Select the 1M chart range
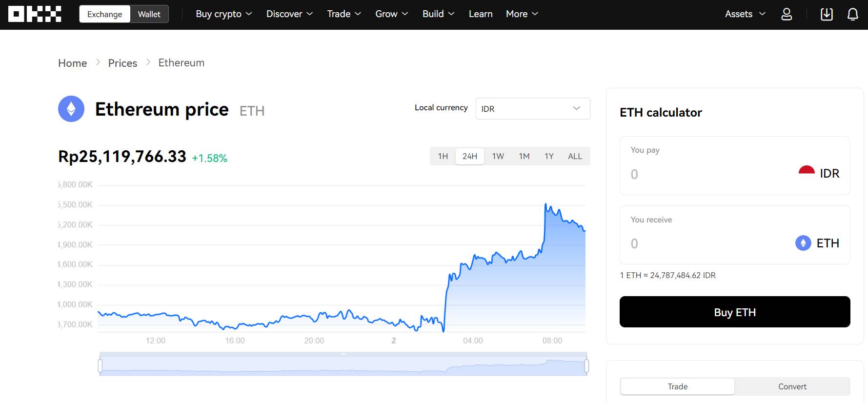868x403 pixels. [x=525, y=156]
